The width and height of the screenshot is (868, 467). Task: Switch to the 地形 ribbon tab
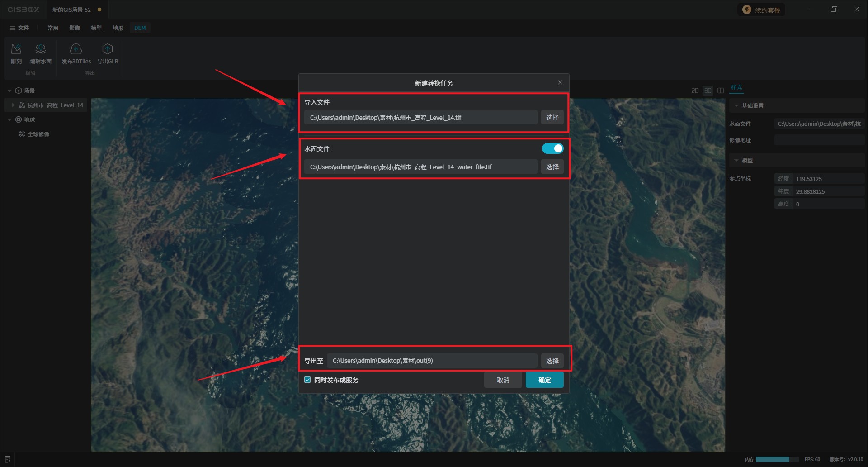[118, 28]
